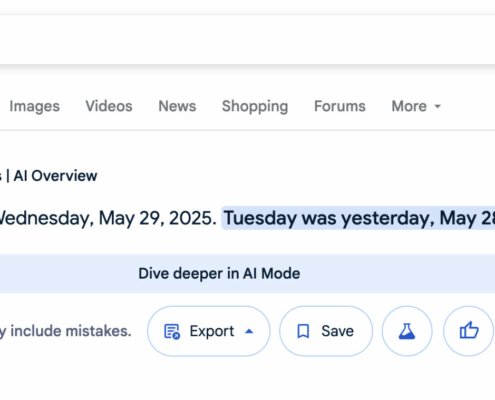Save this AI Overview
Screen dimensions: 495x400
click(x=326, y=331)
